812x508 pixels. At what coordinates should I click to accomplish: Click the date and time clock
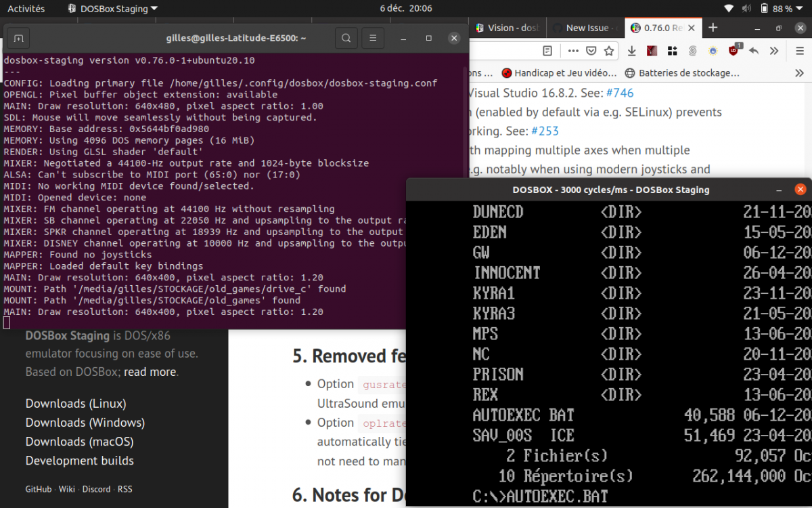tap(406, 9)
